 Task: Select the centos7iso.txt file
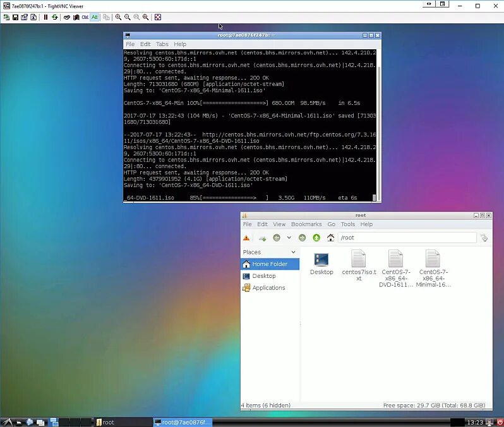(x=359, y=265)
